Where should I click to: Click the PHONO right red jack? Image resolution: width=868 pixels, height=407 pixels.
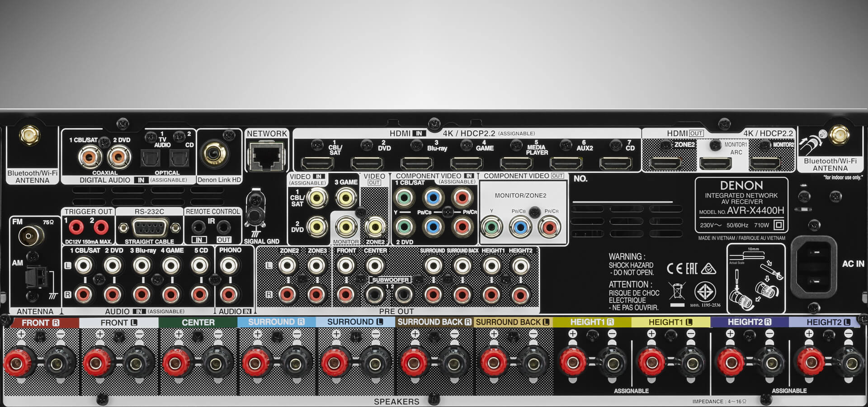point(229,295)
